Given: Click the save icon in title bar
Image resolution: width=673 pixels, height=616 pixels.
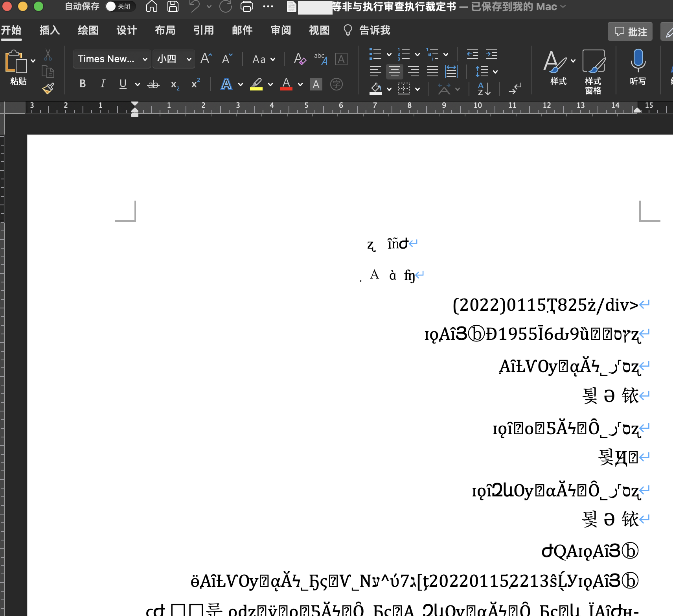Looking at the screenshot, I should point(173,7).
